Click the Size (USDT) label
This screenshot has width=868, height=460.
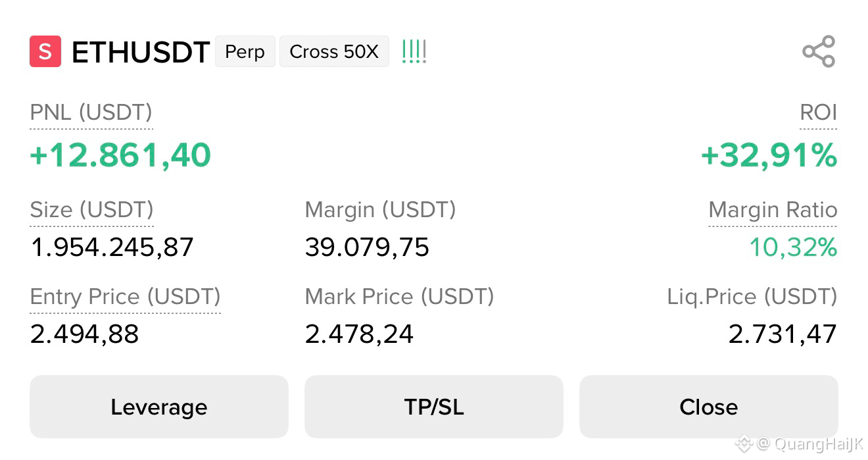pyautogui.click(x=92, y=210)
